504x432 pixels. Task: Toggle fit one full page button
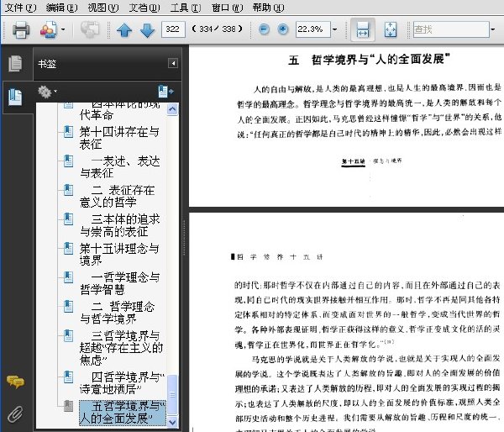[x=391, y=29]
